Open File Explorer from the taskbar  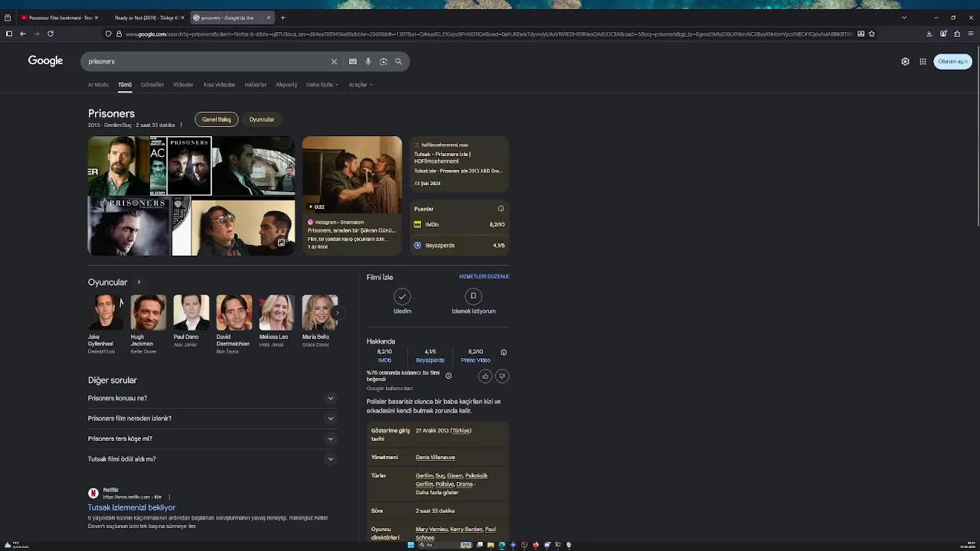point(491,545)
